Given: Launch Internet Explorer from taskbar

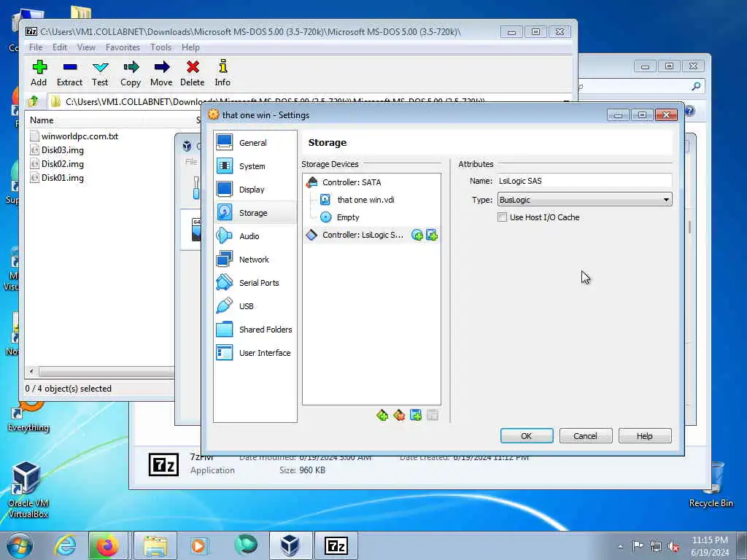Looking at the screenshot, I should pos(65,545).
